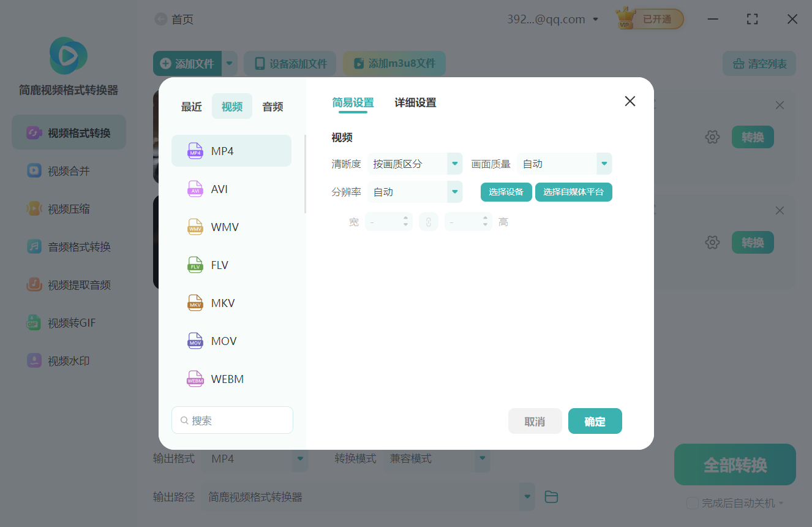Switch to the 详细设置 tab
The width and height of the screenshot is (812, 527).
coord(415,102)
